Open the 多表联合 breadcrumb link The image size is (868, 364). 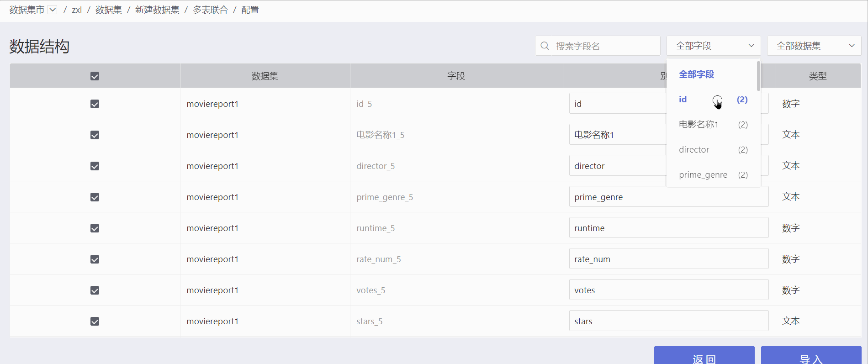210,10
